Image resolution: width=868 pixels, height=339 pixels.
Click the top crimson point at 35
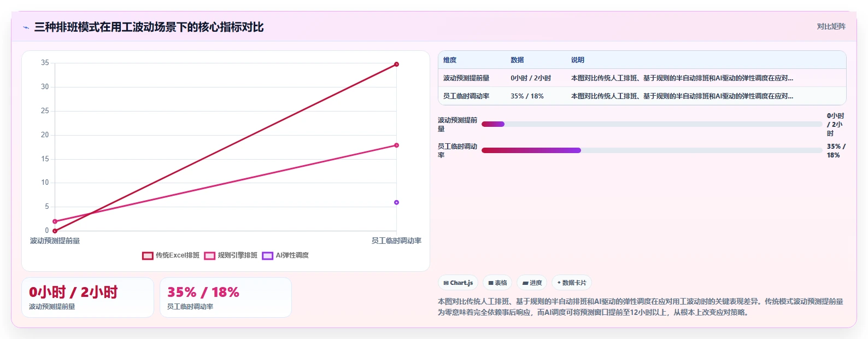[396, 64]
